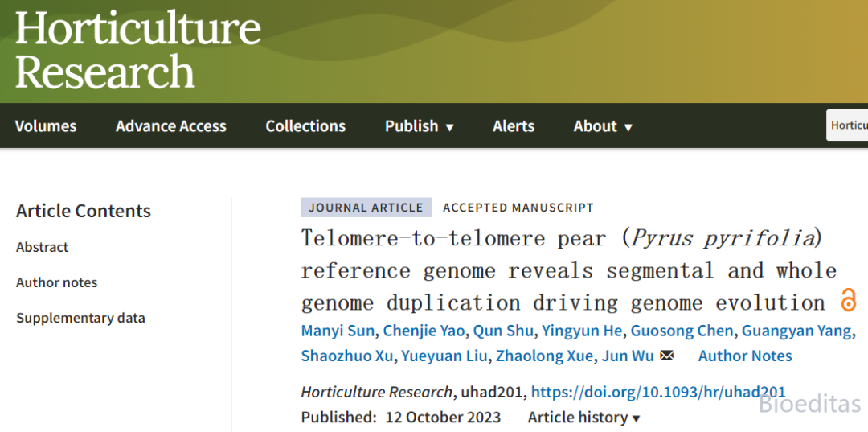Click the Horticulture Research journal logo
The width and height of the screenshot is (868, 432).
(138, 51)
